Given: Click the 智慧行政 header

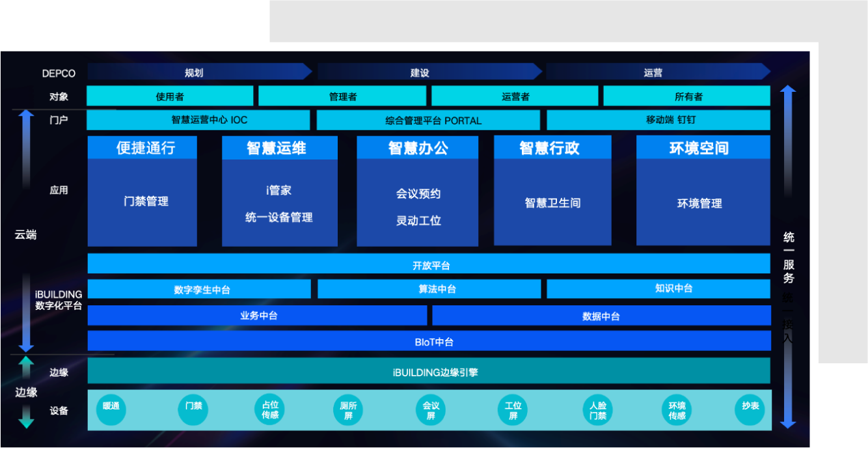Looking at the screenshot, I should click(x=552, y=147).
